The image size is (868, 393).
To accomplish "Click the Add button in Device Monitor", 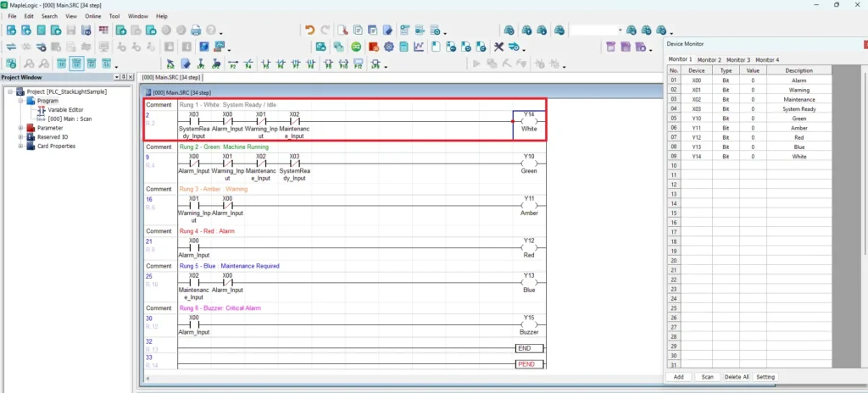I will point(678,377).
